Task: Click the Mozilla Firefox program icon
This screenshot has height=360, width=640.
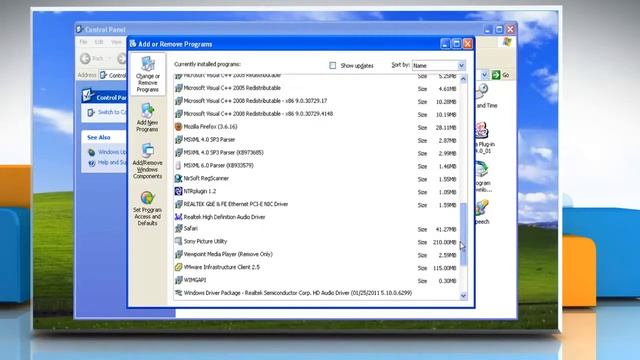Action: tap(178, 127)
